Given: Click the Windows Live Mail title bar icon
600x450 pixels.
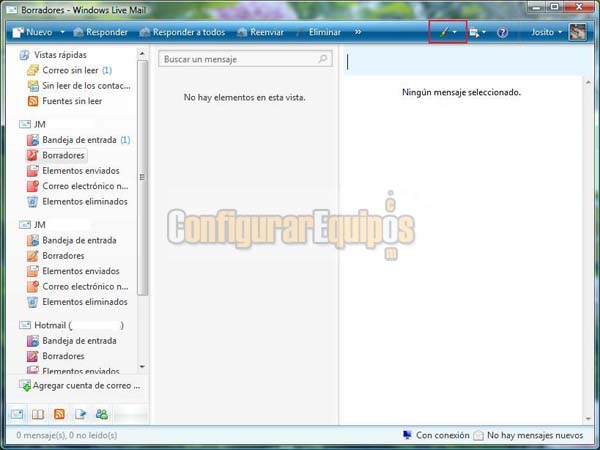Looking at the screenshot, I should (x=11, y=10).
